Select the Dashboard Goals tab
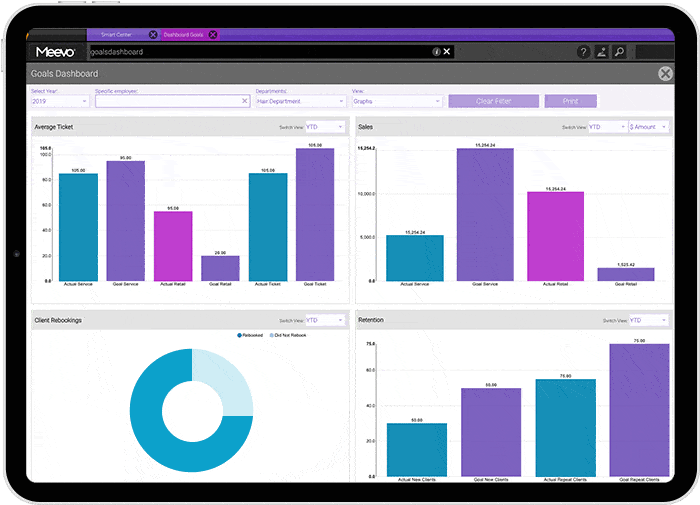 184,34
